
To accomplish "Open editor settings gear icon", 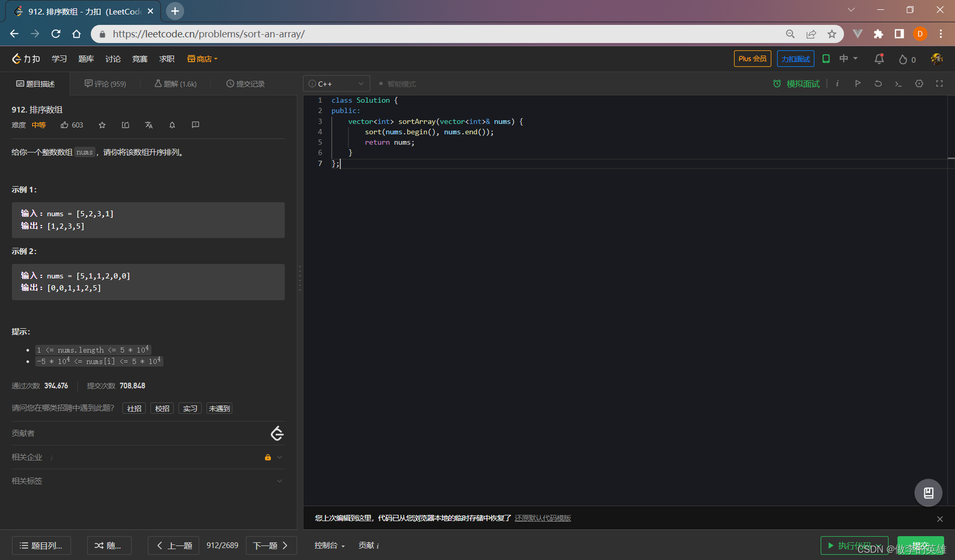I will pos(919,83).
